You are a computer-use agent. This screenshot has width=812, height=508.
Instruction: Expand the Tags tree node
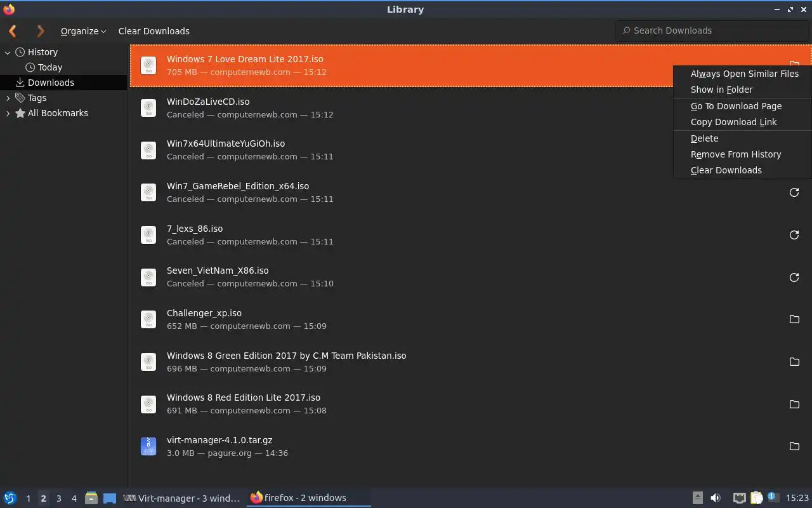[8, 98]
